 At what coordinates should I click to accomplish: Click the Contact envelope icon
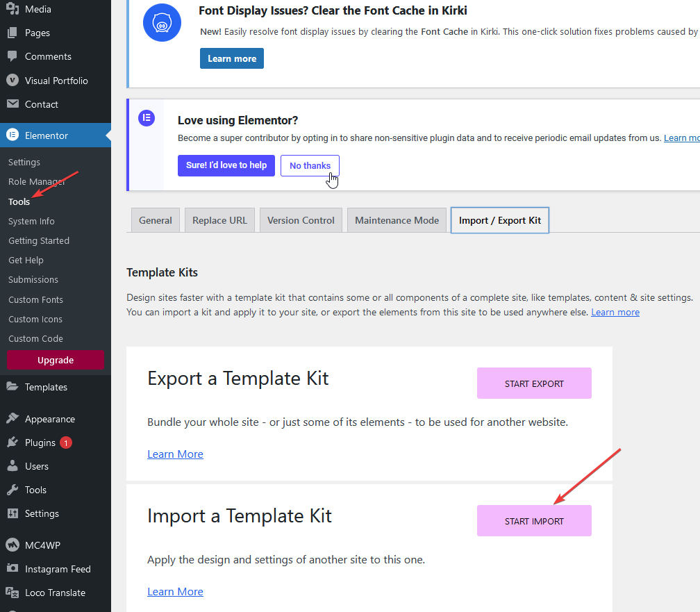12,104
